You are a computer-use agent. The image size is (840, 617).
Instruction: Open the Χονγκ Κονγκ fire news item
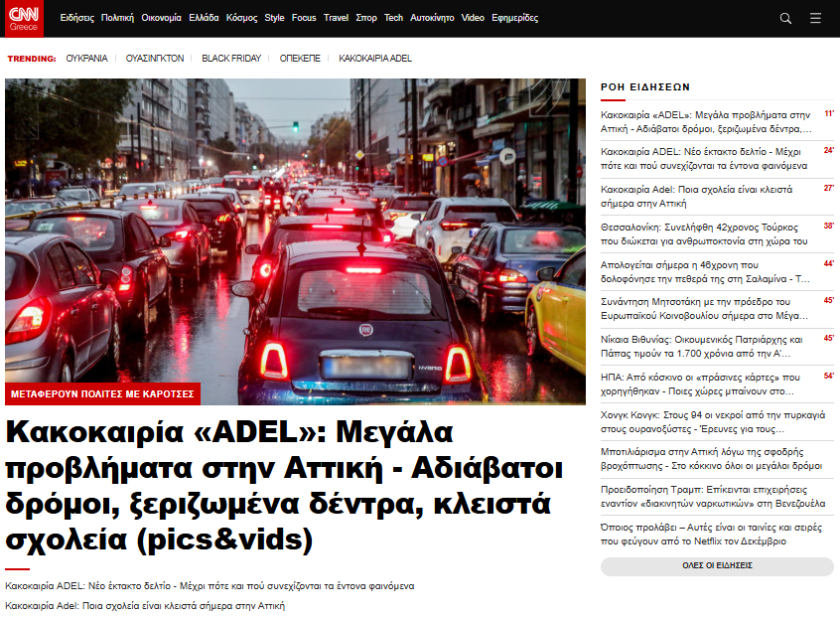click(x=704, y=423)
